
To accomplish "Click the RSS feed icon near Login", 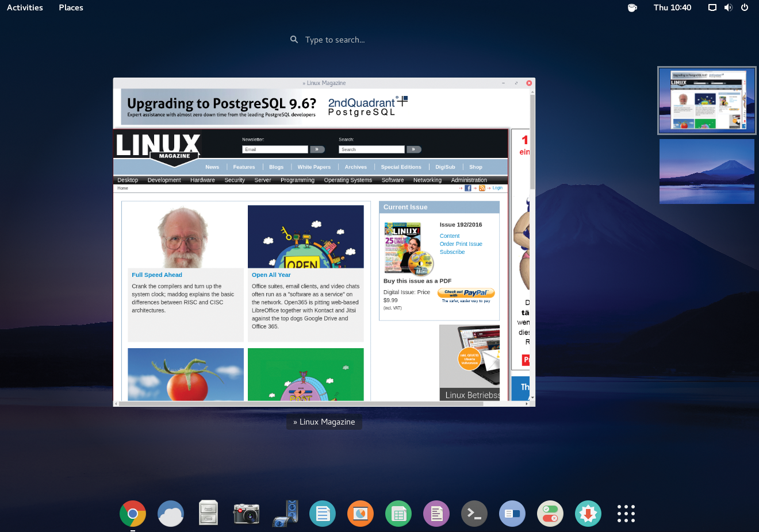I will click(482, 188).
